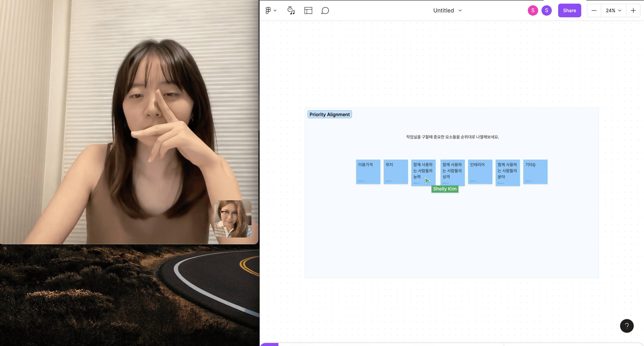This screenshot has height=346, width=644.
Task: Expand chevron next to Untitled title
Action: 460,10
